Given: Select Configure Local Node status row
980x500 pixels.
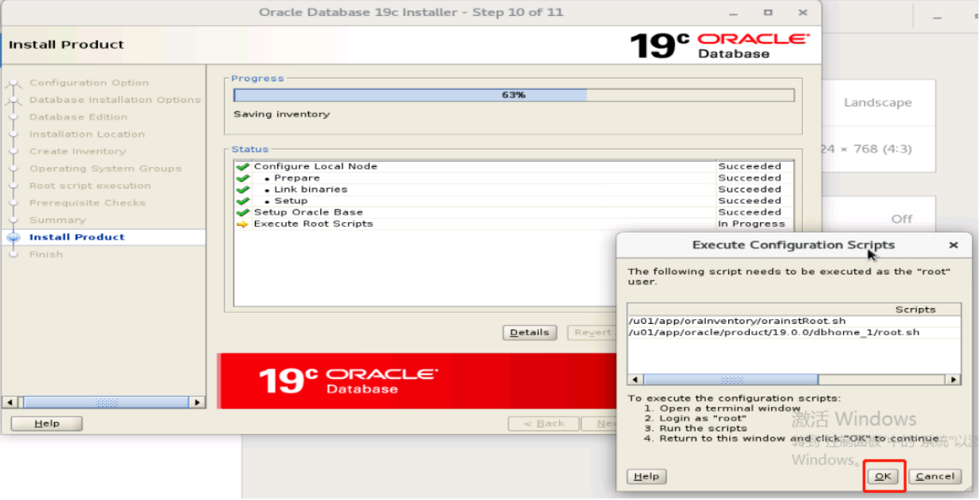Looking at the screenshot, I should [x=514, y=166].
